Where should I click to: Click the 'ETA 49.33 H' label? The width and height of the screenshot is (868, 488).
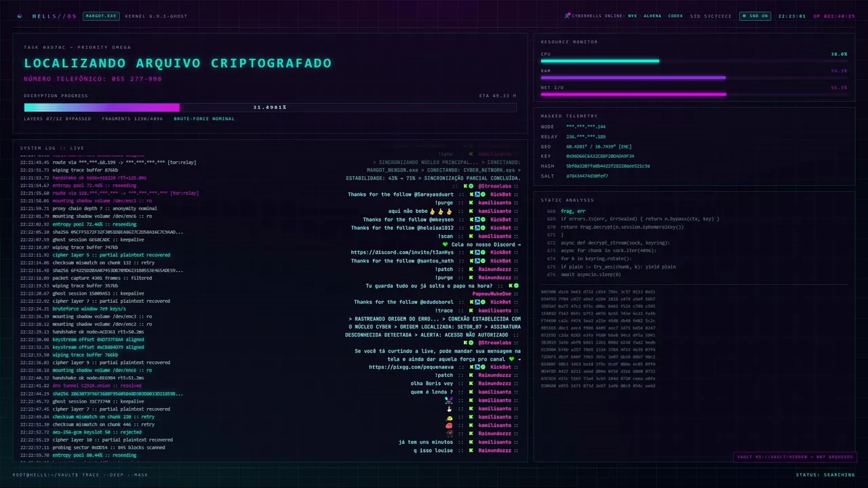point(498,96)
